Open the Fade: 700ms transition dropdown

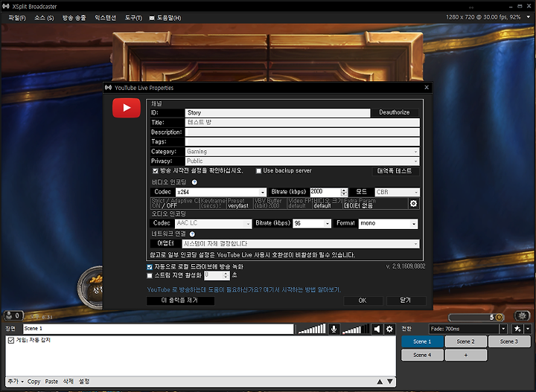tap(468, 329)
